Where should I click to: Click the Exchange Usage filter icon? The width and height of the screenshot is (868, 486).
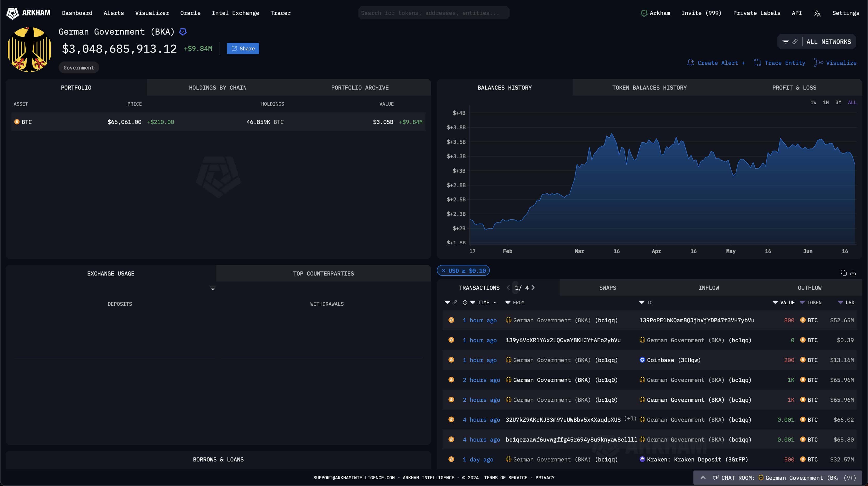tap(213, 288)
